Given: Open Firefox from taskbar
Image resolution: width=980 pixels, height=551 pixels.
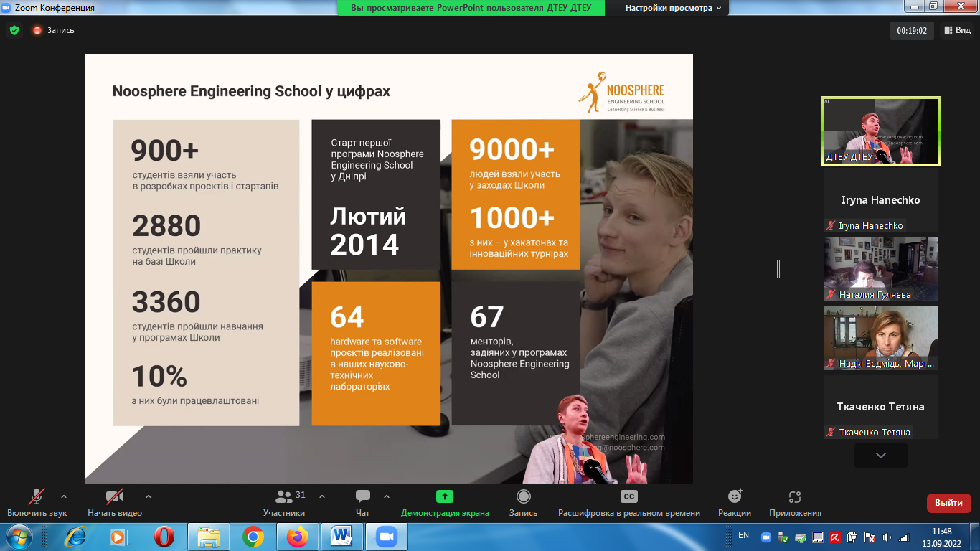Looking at the screenshot, I should pyautogui.click(x=297, y=537).
